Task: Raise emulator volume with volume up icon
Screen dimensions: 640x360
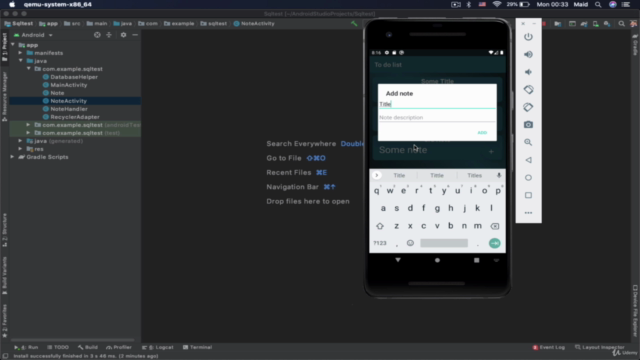Action: click(x=528, y=54)
